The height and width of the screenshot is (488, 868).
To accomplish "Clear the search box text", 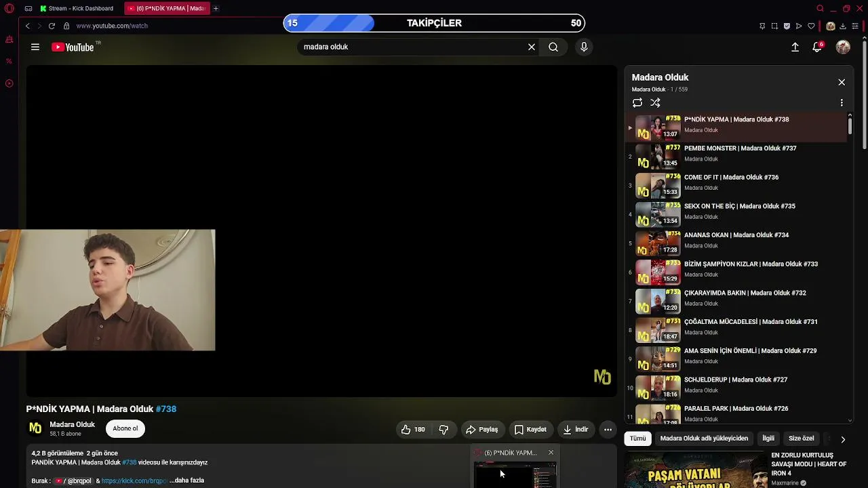I will (532, 47).
